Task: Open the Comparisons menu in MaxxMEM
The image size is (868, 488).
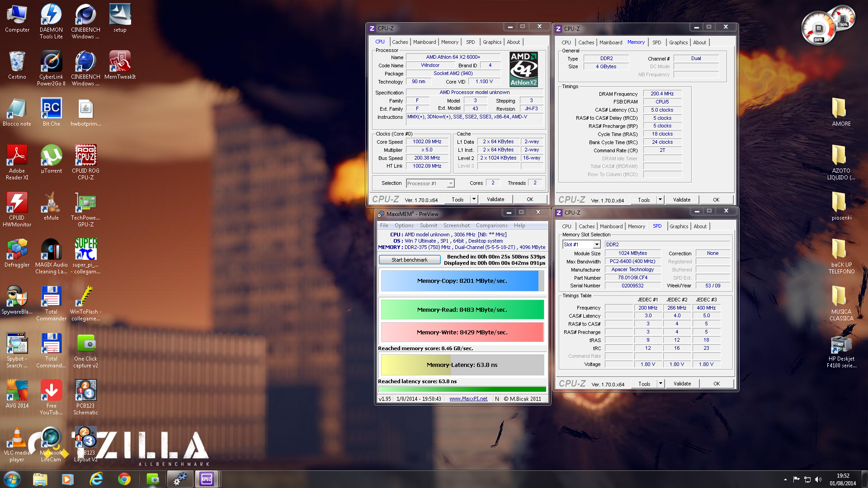Action: 491,225
